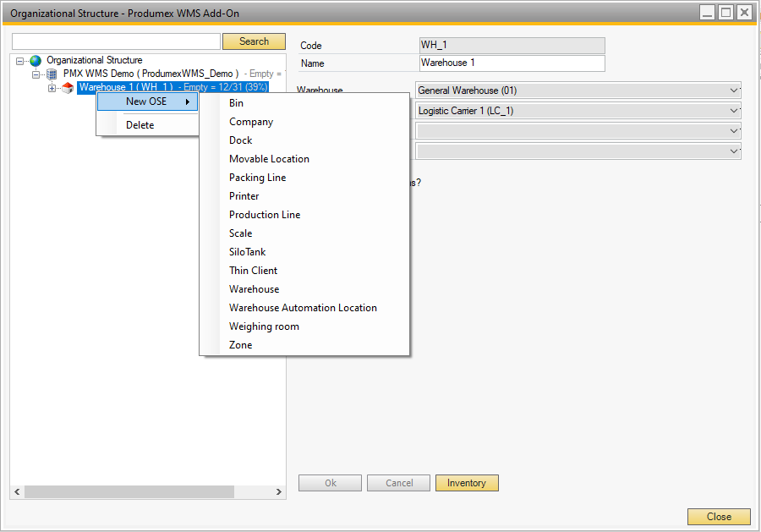761x532 pixels.
Task: Select Warehouse Automation Location menu entry
Action: [x=303, y=308]
